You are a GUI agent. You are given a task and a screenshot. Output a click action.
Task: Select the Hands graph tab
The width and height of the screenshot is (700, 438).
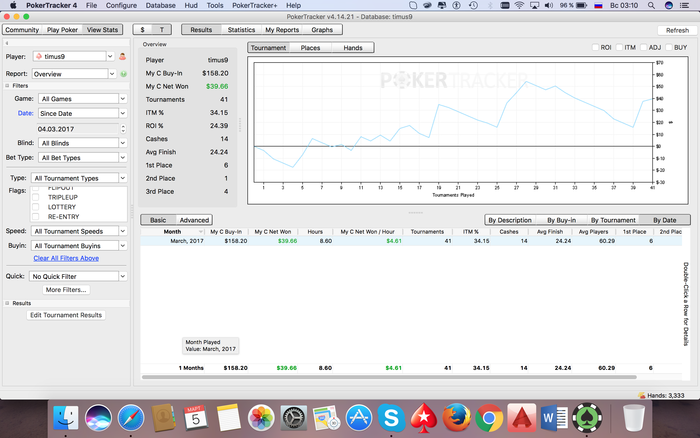353,48
